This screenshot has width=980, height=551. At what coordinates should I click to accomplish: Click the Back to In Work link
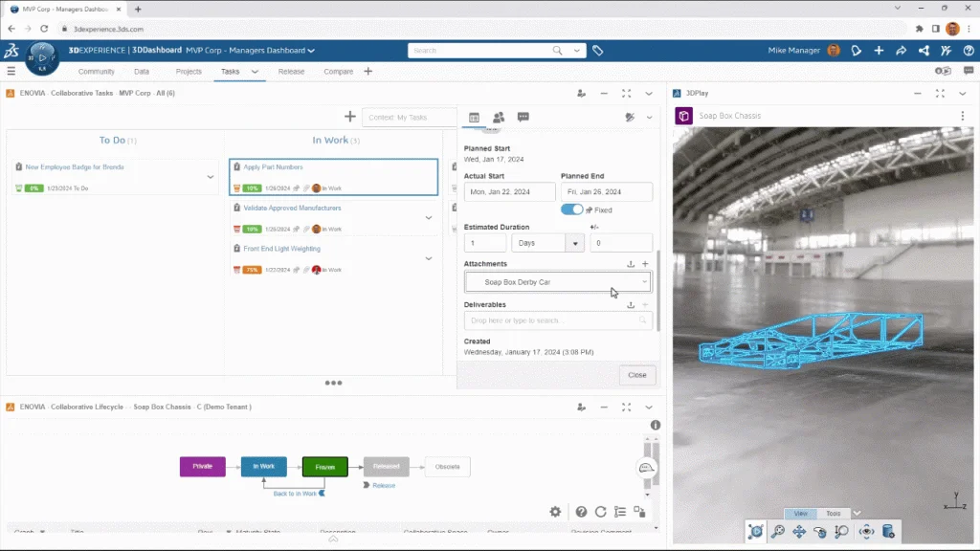[295, 493]
